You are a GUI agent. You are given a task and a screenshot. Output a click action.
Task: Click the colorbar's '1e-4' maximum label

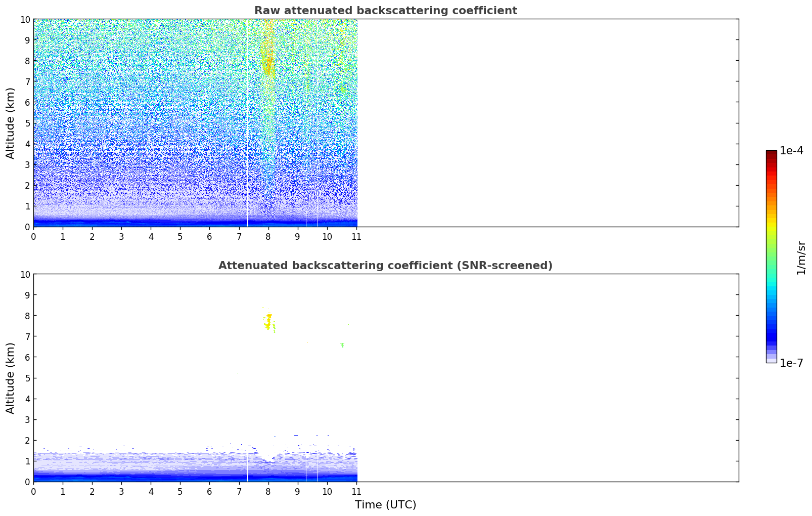pyautogui.click(x=791, y=150)
